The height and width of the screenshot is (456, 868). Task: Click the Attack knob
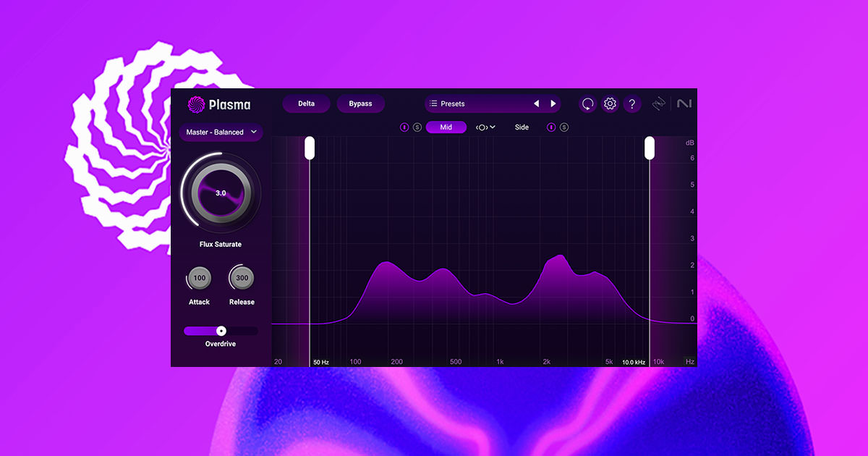click(200, 278)
